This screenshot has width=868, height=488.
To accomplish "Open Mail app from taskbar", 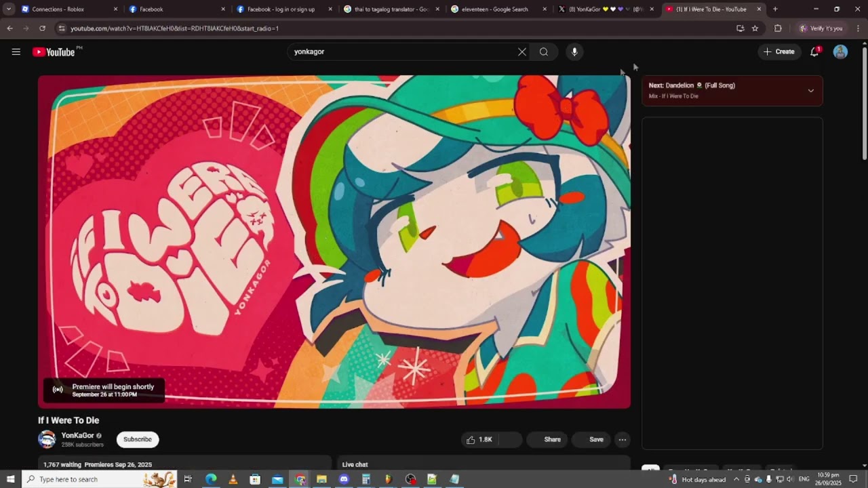I will coord(277,479).
